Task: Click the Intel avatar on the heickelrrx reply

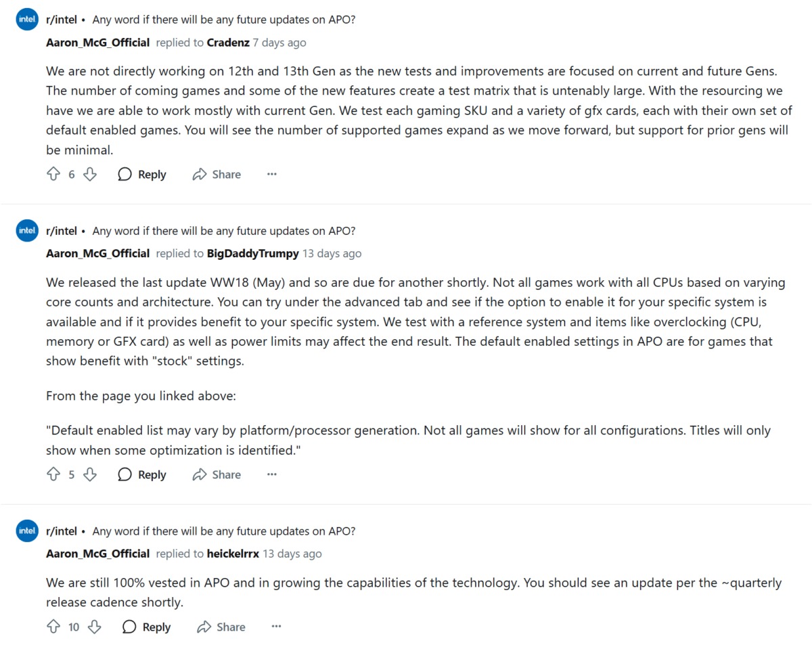Action: pos(27,531)
